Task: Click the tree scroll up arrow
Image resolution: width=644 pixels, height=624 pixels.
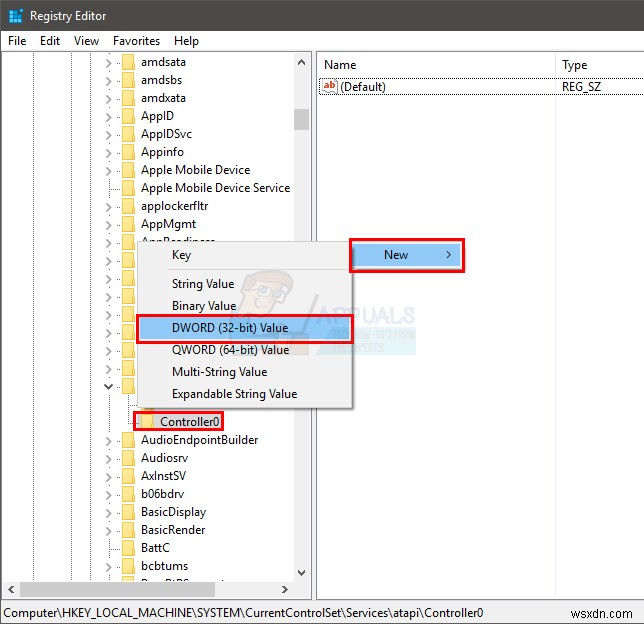Action: [x=301, y=62]
